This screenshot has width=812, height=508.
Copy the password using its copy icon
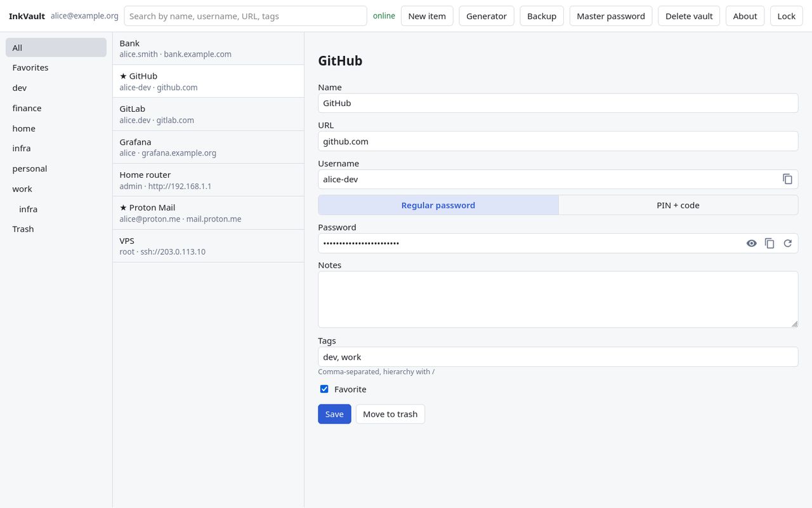click(769, 243)
